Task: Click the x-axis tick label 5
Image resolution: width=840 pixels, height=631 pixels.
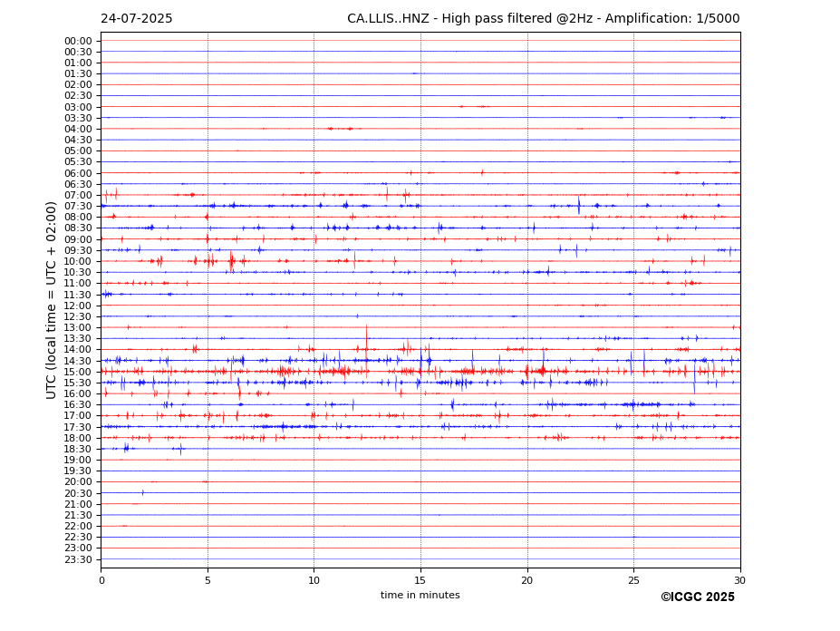Action: 208,580
